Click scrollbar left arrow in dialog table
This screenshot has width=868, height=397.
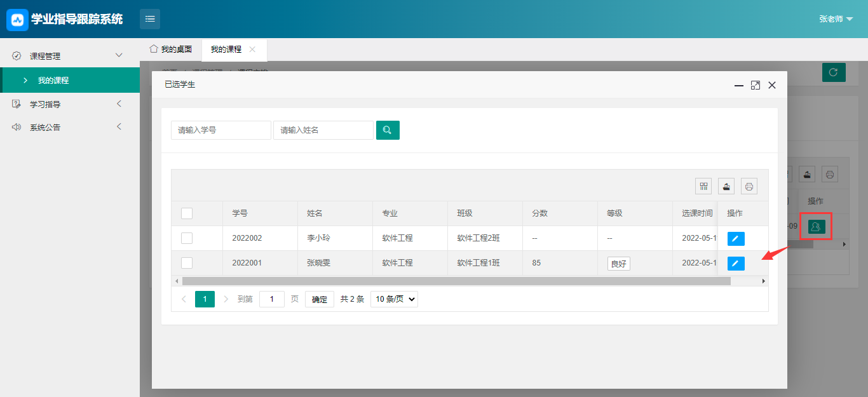click(x=176, y=281)
